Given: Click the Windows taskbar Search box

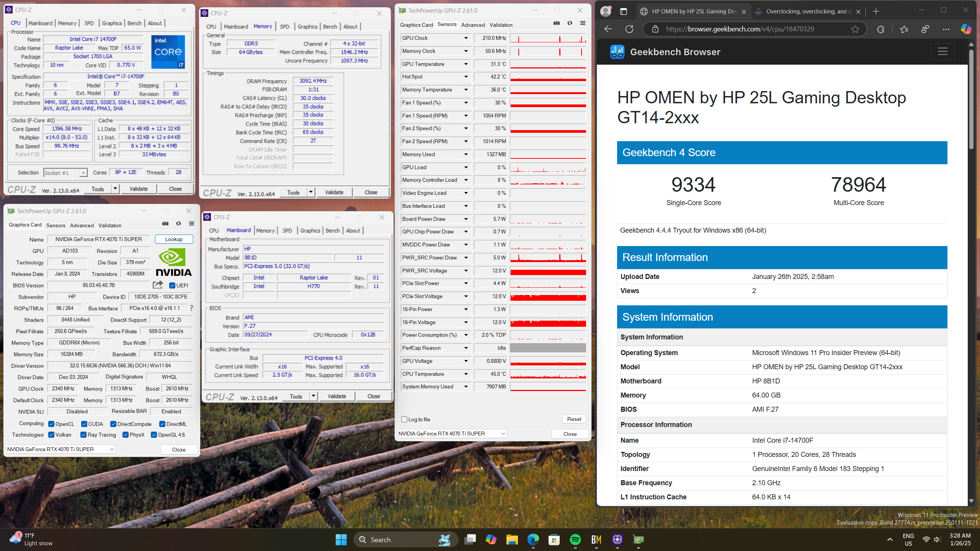Looking at the screenshot, I should (405, 540).
